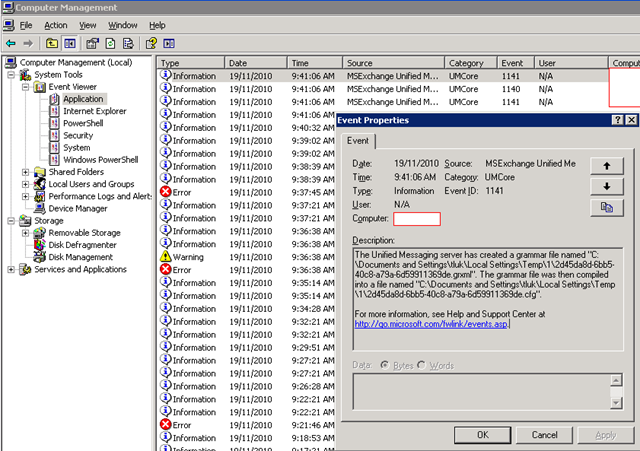Show the previous event with the up arrow
This screenshot has width=640, height=451.
[606, 165]
